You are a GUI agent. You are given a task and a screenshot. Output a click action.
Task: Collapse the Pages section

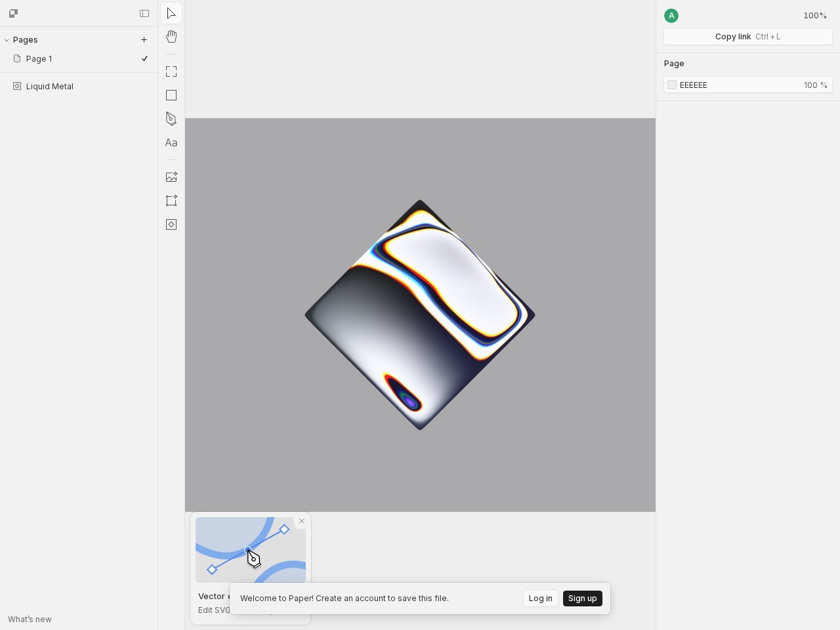(x=7, y=40)
